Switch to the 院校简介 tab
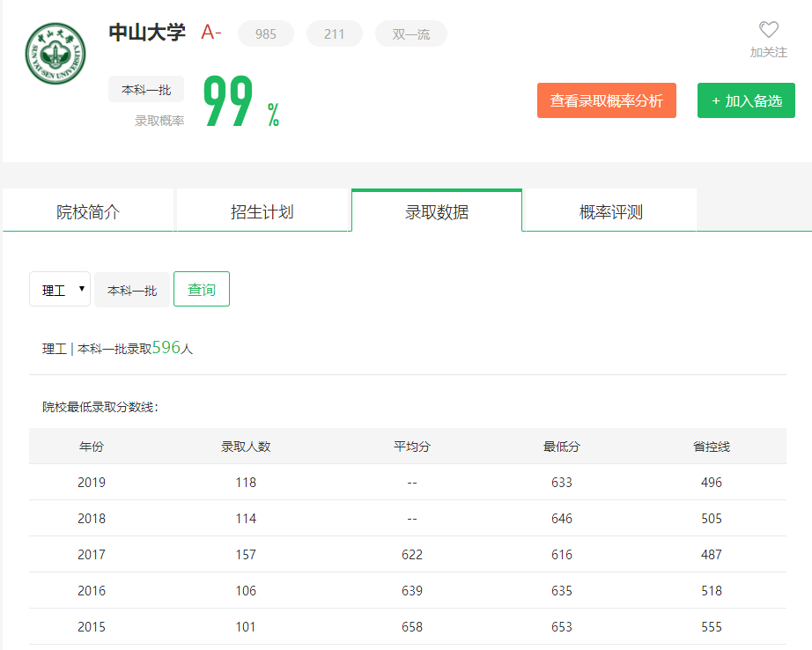This screenshot has width=812, height=650. (88, 211)
